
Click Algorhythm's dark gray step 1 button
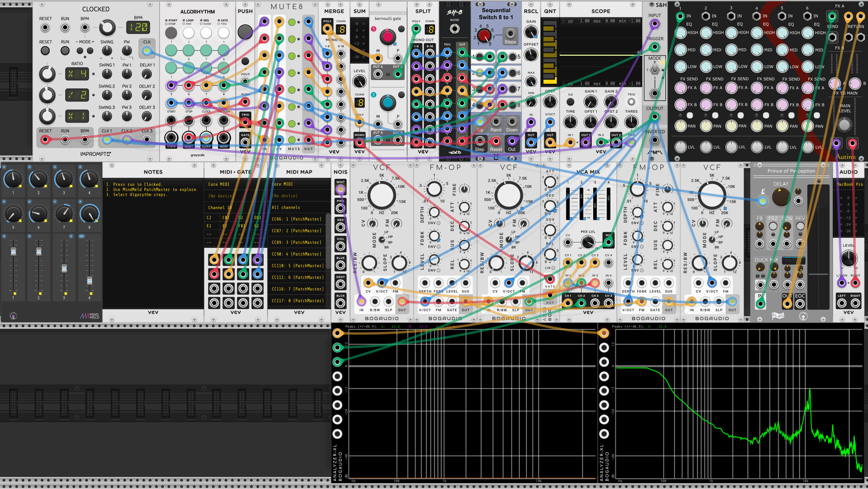tap(171, 33)
